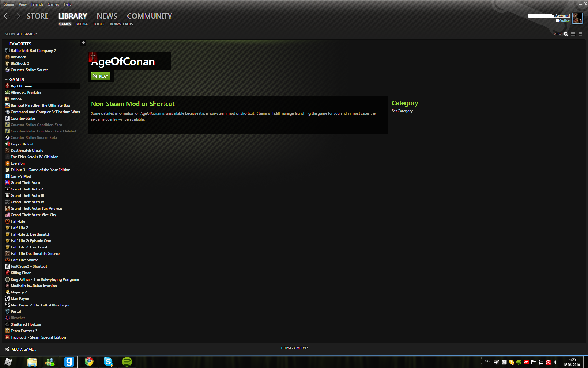Open the Downloads sub-tab

click(x=121, y=24)
